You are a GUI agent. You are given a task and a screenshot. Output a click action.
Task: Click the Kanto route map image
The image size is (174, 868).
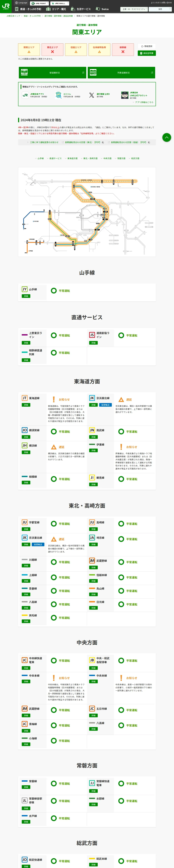87,212
